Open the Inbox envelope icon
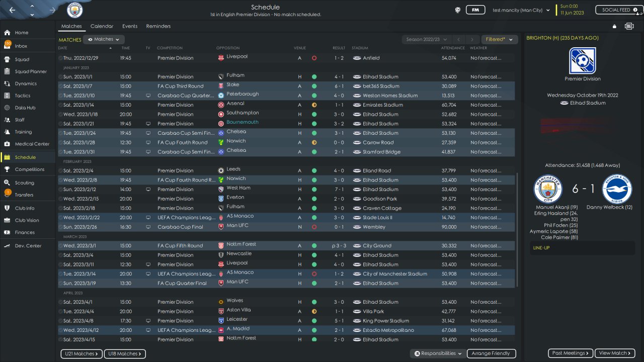The width and height of the screenshot is (644, 362). pyautogui.click(x=7, y=46)
